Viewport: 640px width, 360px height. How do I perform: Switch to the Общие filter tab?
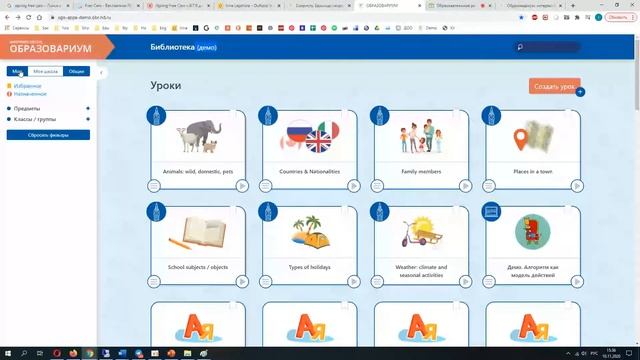point(76,71)
